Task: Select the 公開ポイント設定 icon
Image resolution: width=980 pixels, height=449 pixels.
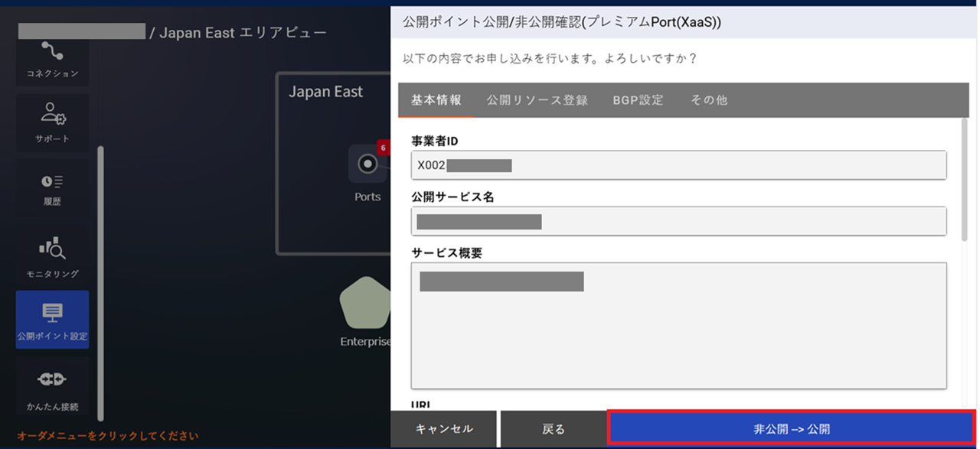Action: (51, 319)
